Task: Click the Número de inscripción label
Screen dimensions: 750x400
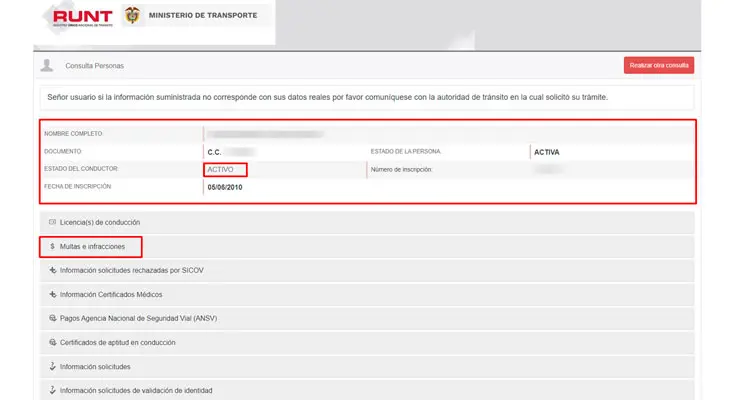Action: point(401,169)
